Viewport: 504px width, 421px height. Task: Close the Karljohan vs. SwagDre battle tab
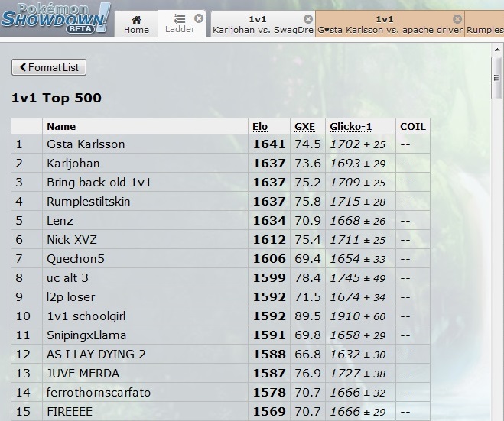(x=308, y=19)
